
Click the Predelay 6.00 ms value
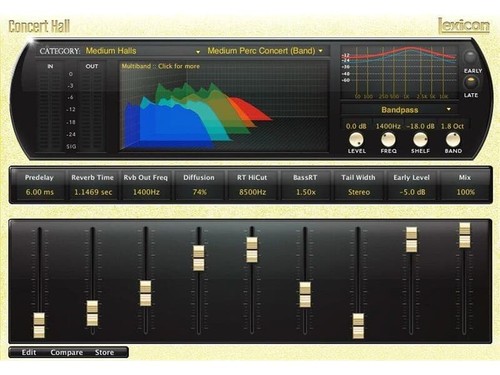tap(40, 192)
